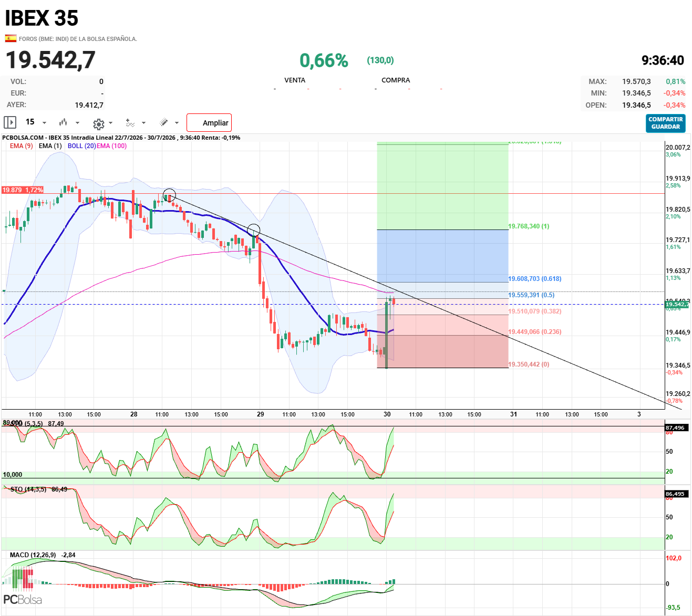Click the MACD axis value 102,0
Image resolution: width=692 pixels, height=616 pixels.
pyautogui.click(x=674, y=558)
